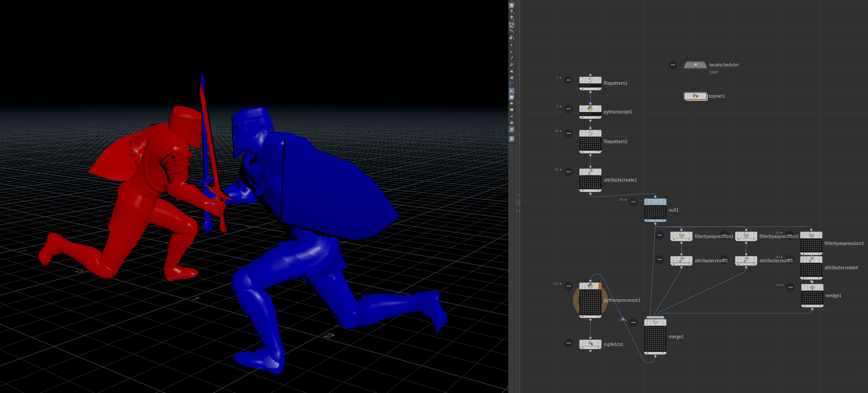Click the attributecreate4 node label
868x393 pixels.
click(841, 268)
